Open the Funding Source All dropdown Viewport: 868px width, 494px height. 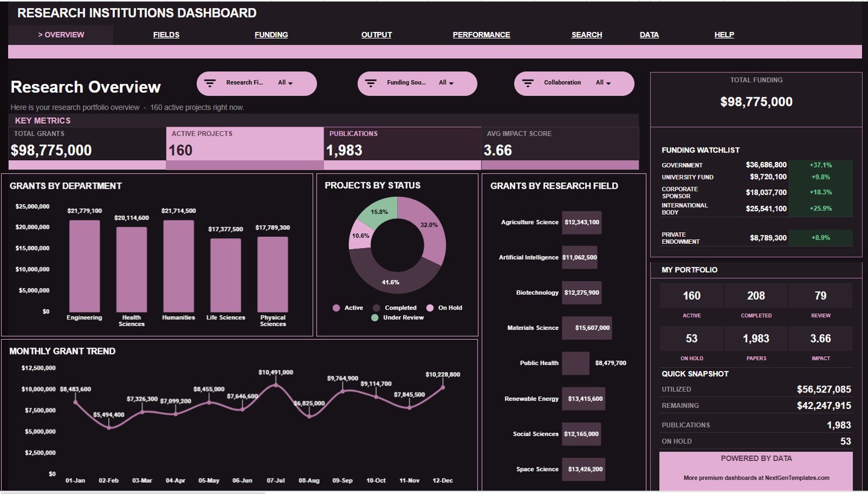(446, 83)
